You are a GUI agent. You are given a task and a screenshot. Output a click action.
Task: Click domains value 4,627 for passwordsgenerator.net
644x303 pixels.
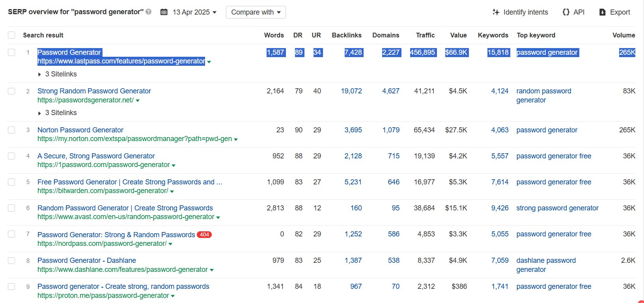click(x=391, y=91)
